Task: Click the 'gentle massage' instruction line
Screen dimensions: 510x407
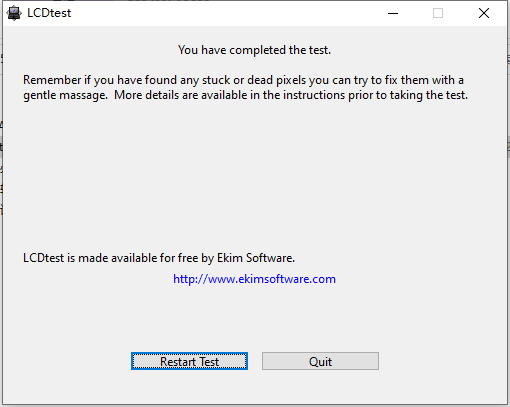Action: [x=245, y=95]
